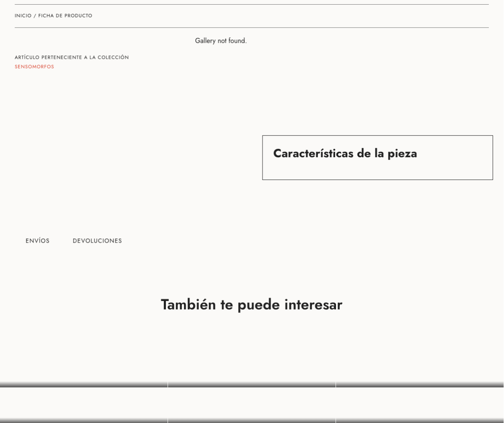Open the SENSOMORFOS collection link

(x=34, y=67)
